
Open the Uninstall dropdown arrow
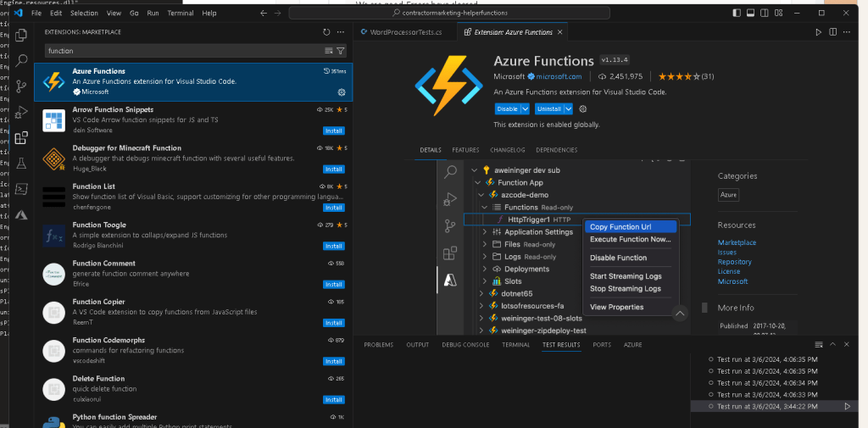[568, 109]
